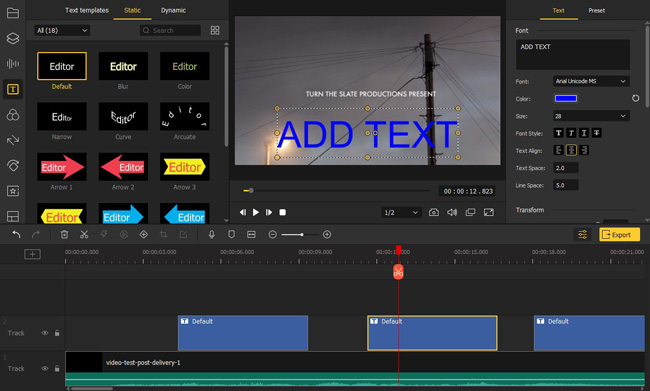Click the preview progress slider handle
Viewport: 650px width, 391px height.
[251, 191]
